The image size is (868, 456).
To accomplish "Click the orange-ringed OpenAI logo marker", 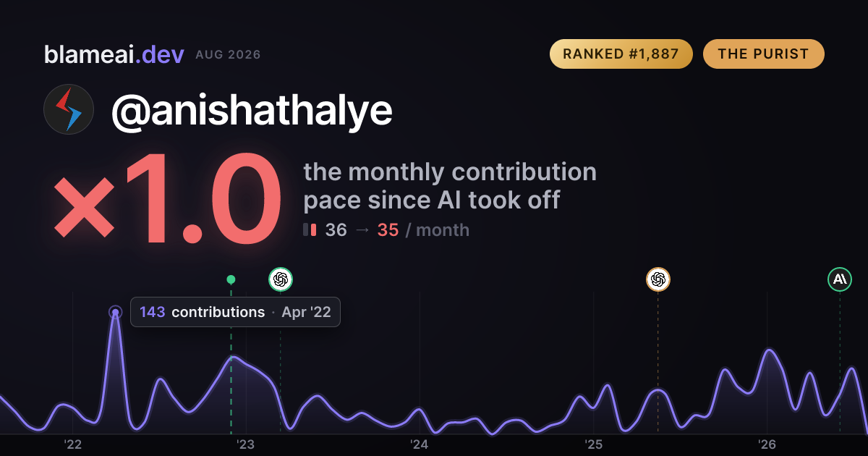I will 658,279.
